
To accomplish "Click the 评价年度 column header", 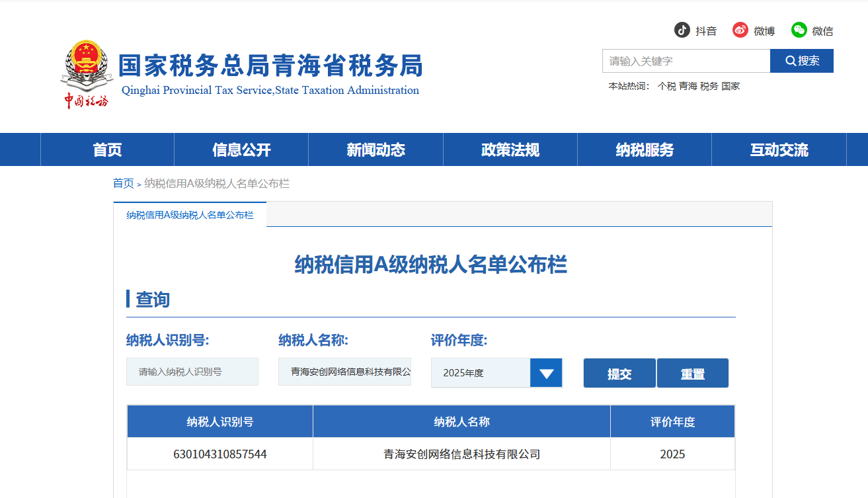I will (672, 421).
